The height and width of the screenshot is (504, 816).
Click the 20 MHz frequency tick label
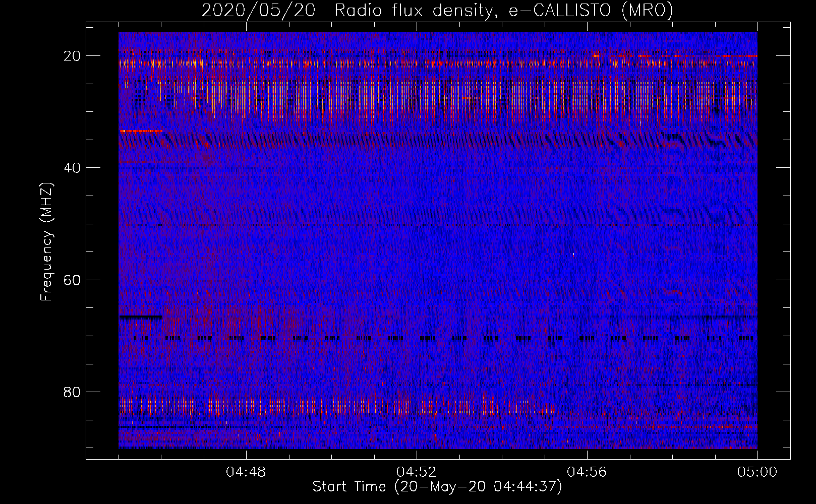pyautogui.click(x=73, y=56)
